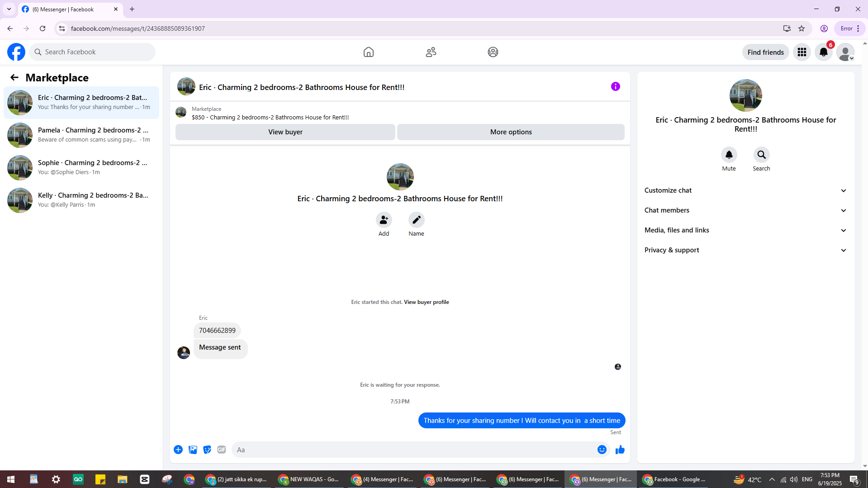Choose a sticker from the composer
The height and width of the screenshot is (488, 868).
207,450
